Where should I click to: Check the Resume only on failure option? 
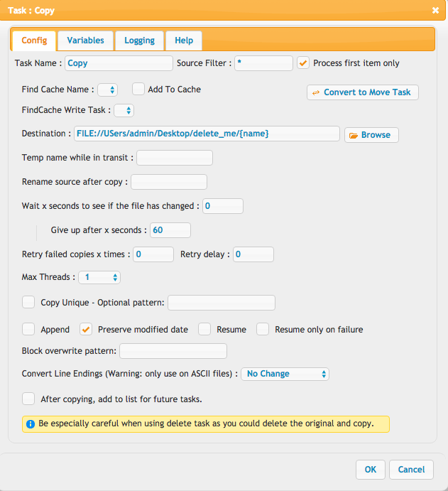click(x=263, y=329)
